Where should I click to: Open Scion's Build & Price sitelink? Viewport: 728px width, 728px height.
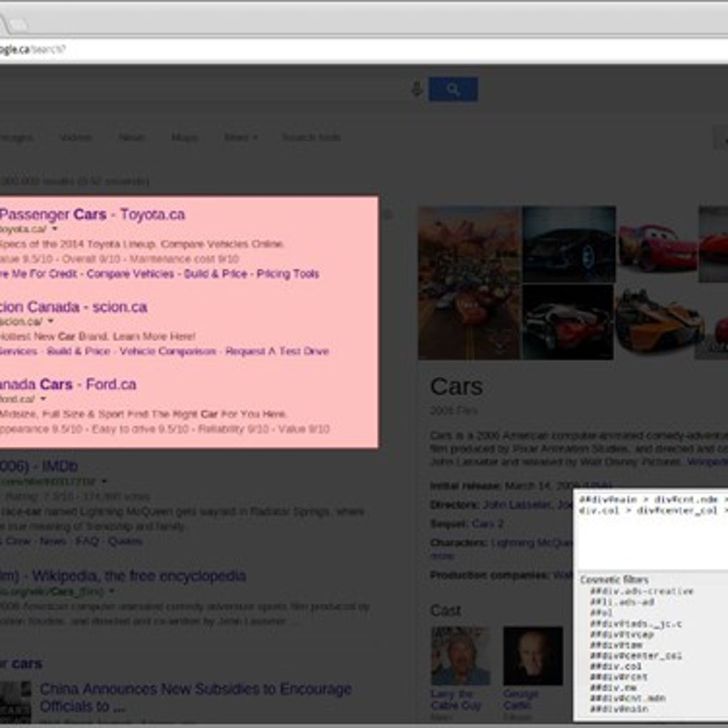pyautogui.click(x=79, y=351)
